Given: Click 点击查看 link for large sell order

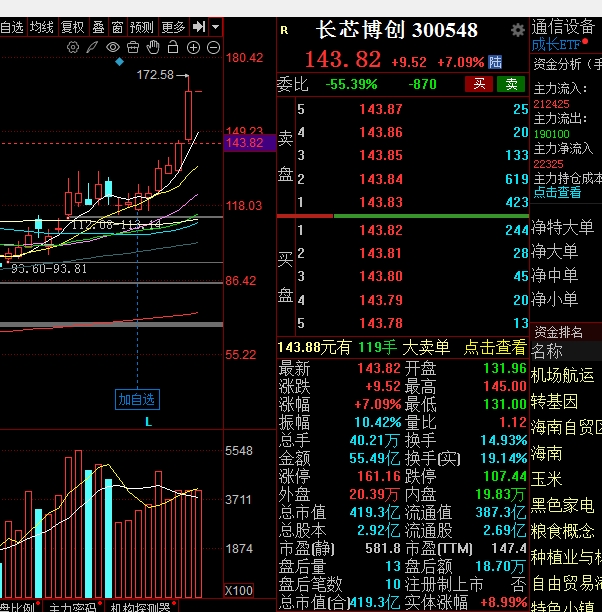Looking at the screenshot, I should 495,347.
